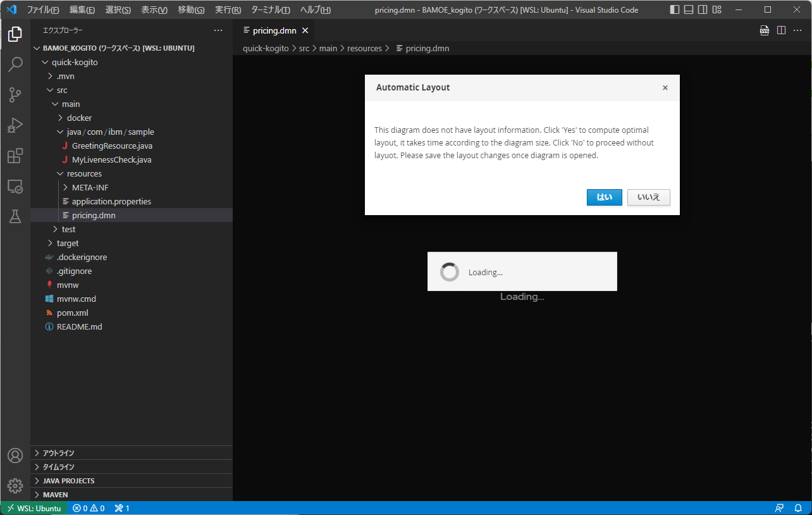Open the notifications bell
Viewport: 812px width, 515px height.
(x=798, y=508)
